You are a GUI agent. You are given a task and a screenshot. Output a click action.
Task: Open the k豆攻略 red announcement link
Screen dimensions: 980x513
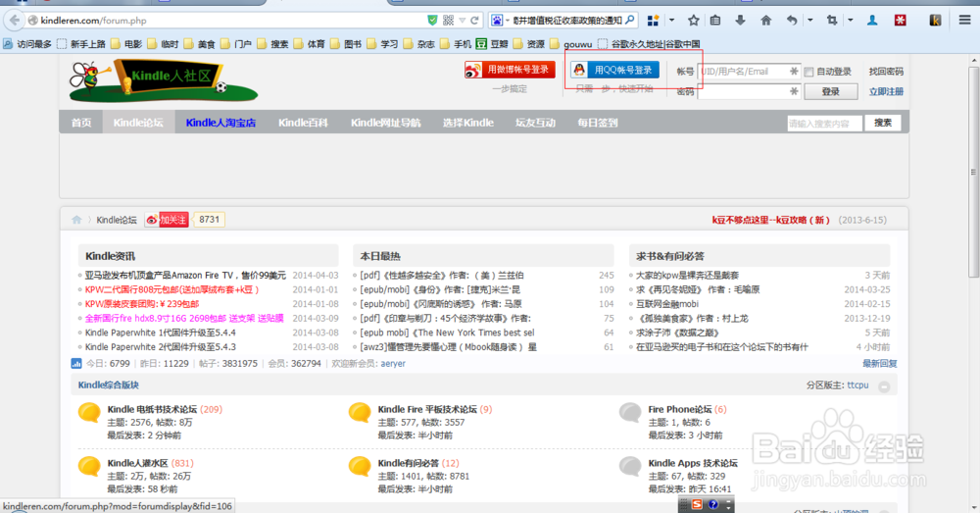(770, 221)
